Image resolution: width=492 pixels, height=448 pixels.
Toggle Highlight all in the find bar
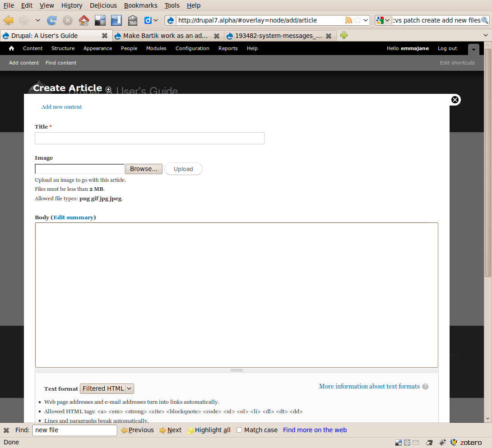(x=209, y=430)
